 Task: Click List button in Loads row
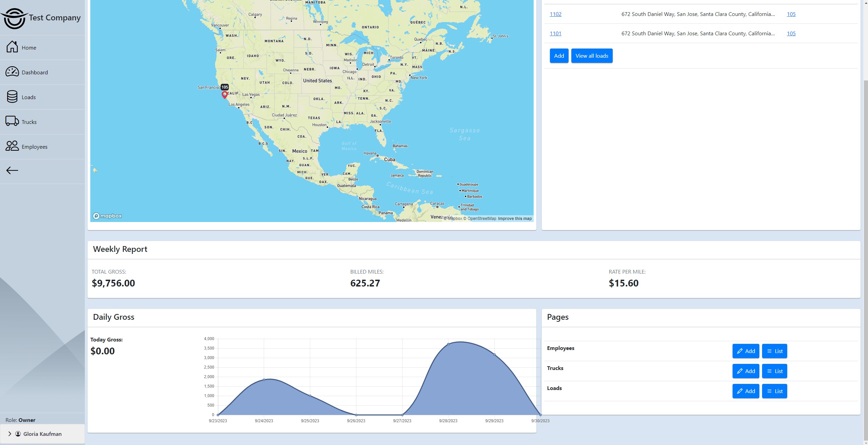point(774,391)
